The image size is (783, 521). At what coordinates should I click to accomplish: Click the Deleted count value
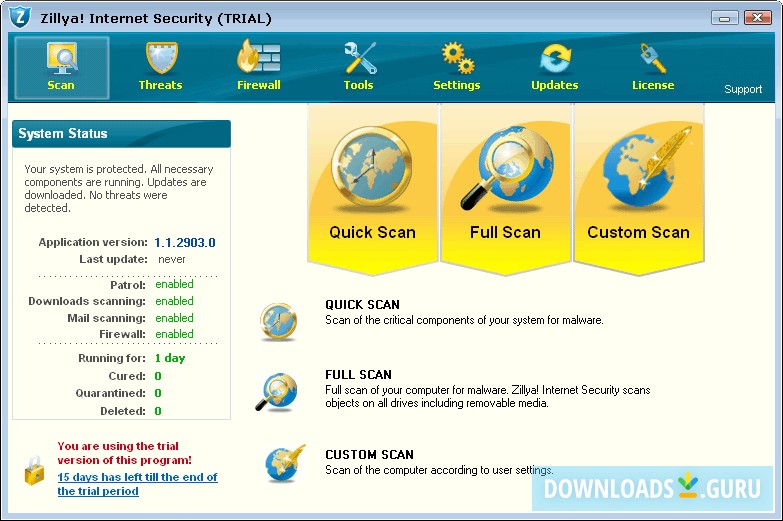pos(158,411)
